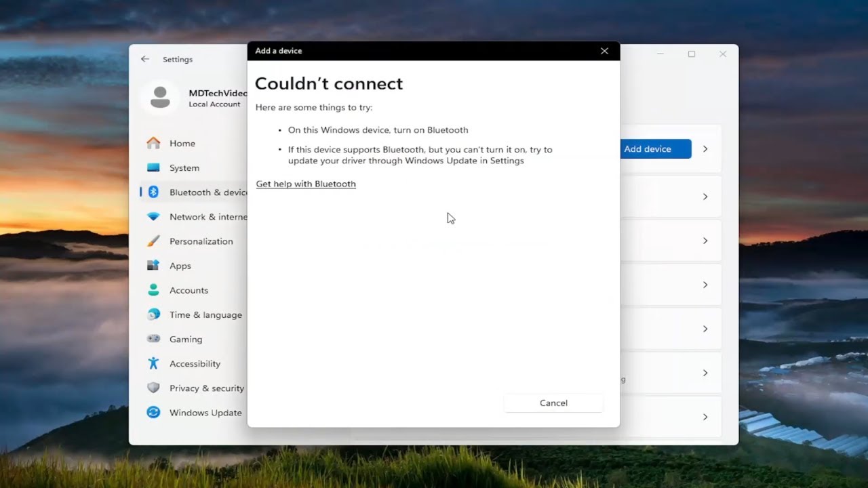The image size is (868, 488).
Task: Click the Cancel button
Action: 553,403
